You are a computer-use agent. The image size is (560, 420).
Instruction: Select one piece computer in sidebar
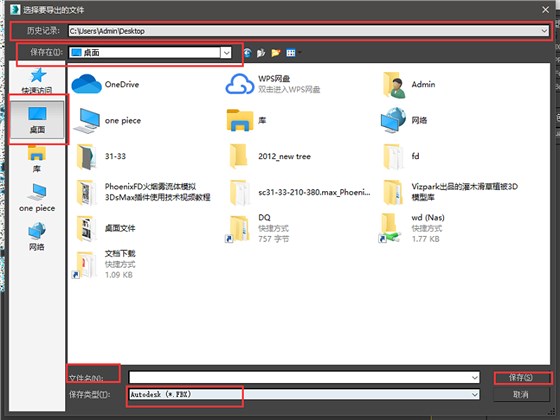click(37, 198)
